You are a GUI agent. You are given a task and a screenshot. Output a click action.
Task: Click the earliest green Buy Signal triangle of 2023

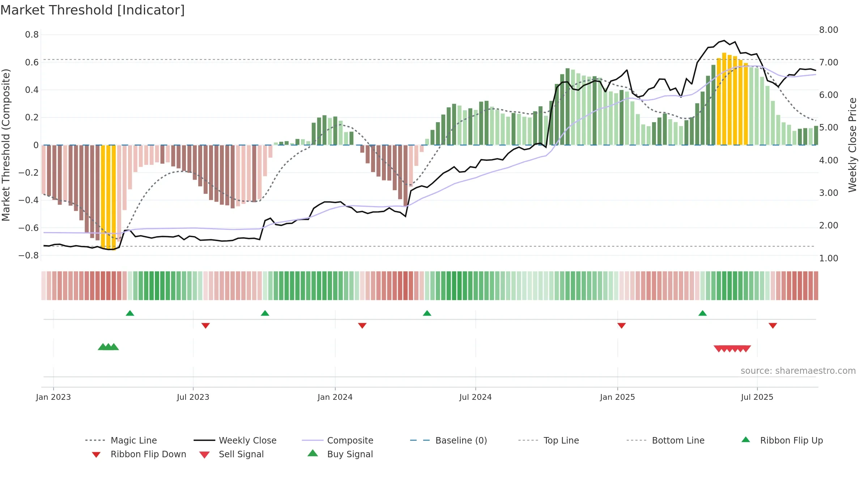[103, 347]
